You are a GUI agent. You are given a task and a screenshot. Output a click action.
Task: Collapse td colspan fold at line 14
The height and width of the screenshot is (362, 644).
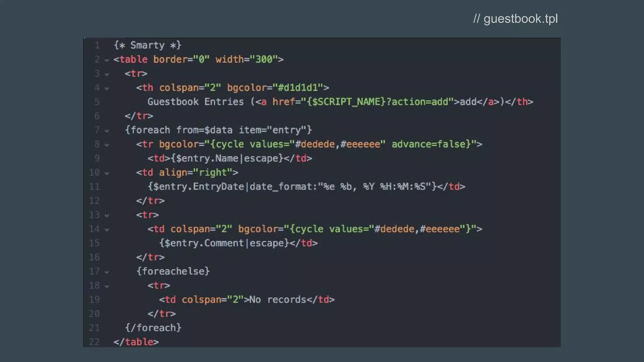[x=107, y=230]
